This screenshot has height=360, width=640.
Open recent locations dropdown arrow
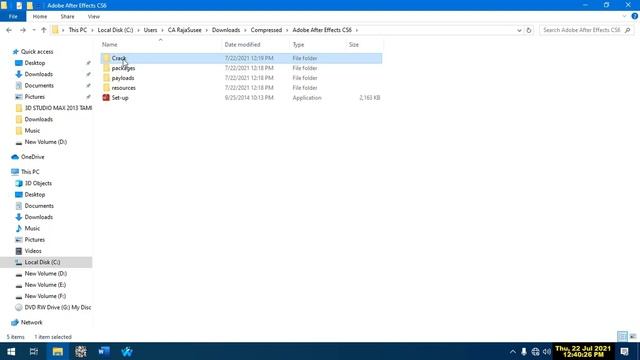pos(33,30)
